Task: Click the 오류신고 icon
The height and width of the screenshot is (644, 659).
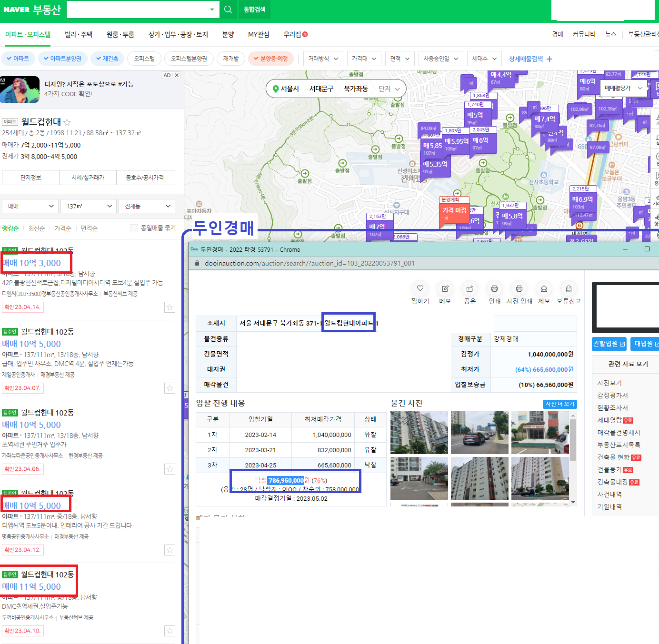Action: click(569, 288)
